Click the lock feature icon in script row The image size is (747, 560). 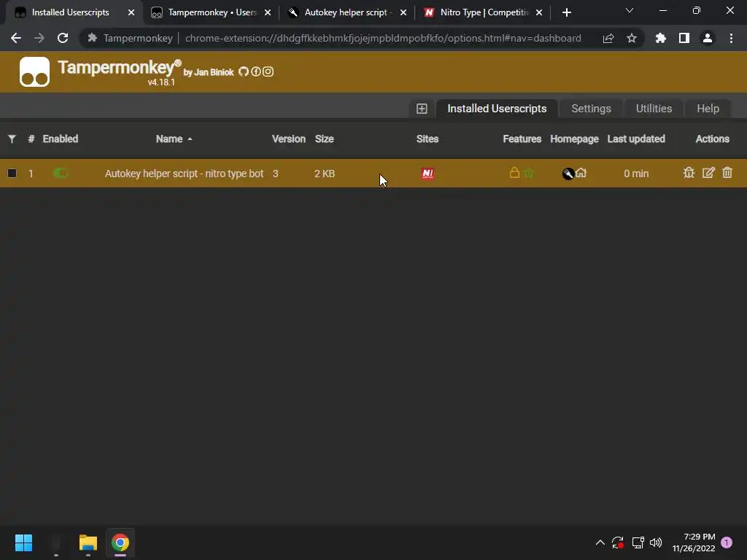coord(514,172)
